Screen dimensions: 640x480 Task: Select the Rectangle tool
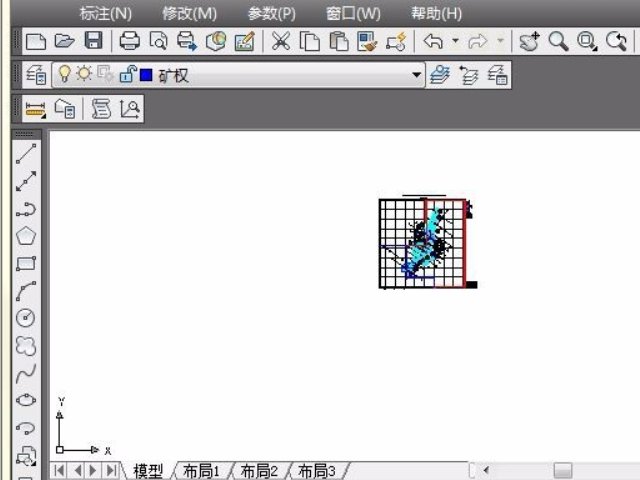(26, 264)
